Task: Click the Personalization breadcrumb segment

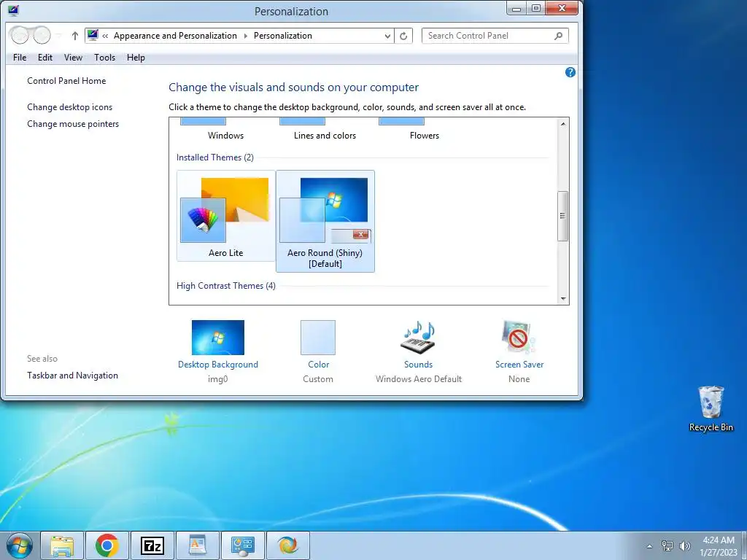Action: click(x=282, y=36)
